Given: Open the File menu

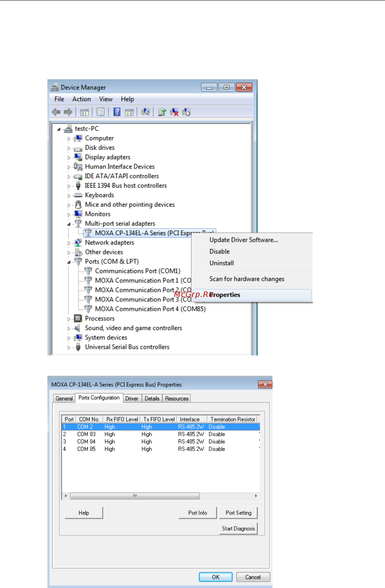Looking at the screenshot, I should (59, 99).
